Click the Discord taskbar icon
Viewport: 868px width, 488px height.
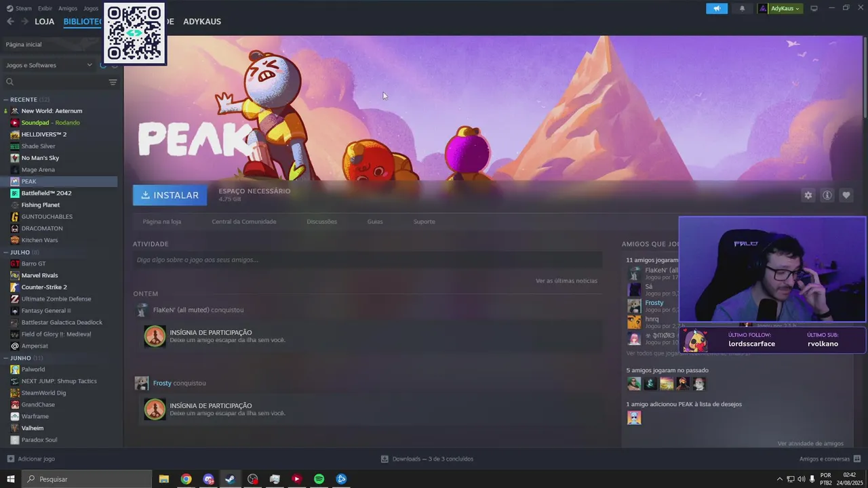(208, 479)
